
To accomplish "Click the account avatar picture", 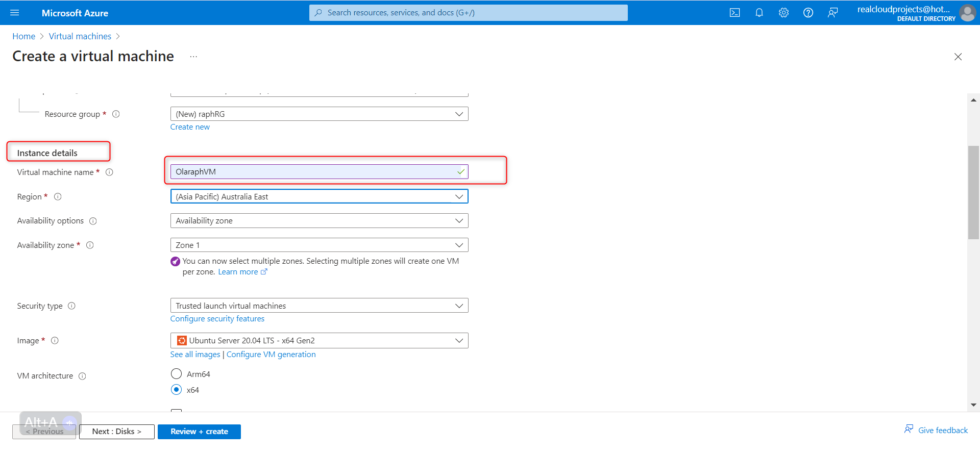I will pos(967,13).
